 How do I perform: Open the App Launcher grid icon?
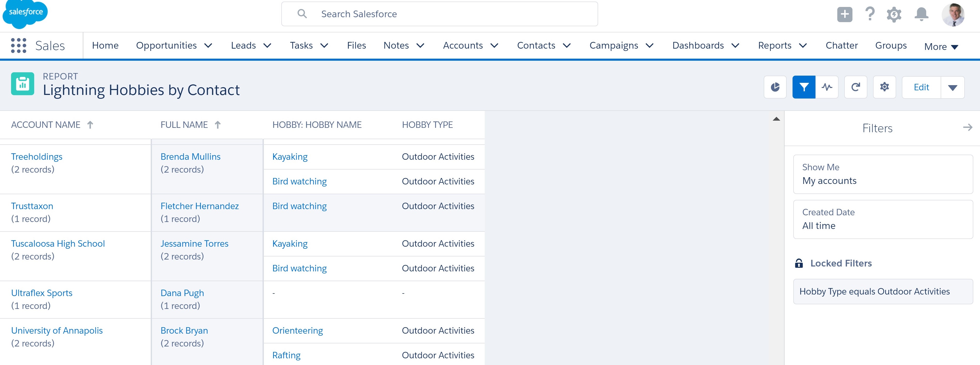pos(18,45)
